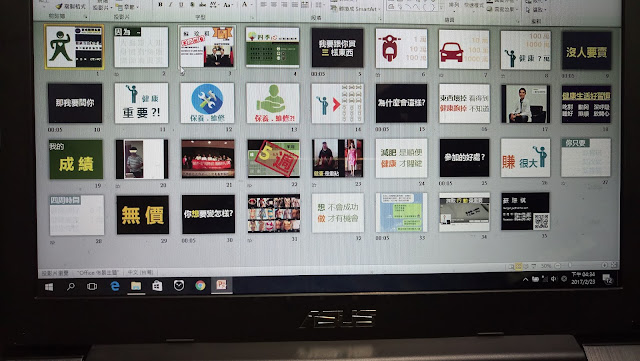Open the Select (選取) dropdown
640x361 pixels.
(536, 9)
